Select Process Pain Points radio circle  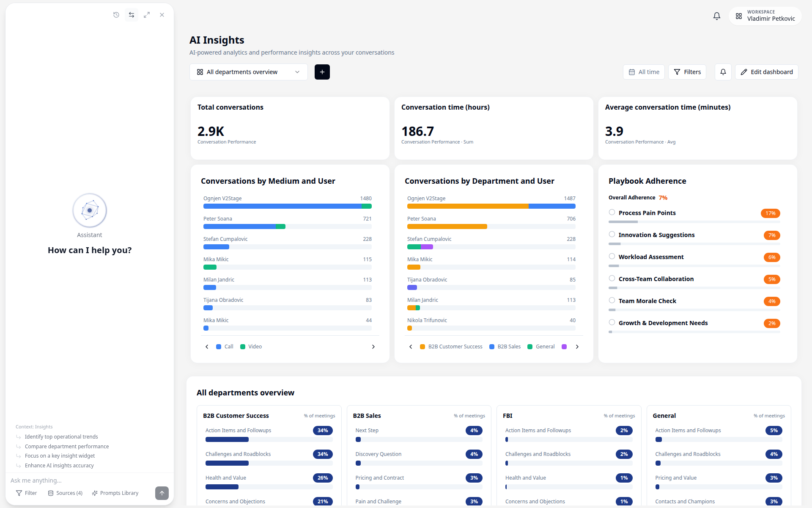pos(612,213)
